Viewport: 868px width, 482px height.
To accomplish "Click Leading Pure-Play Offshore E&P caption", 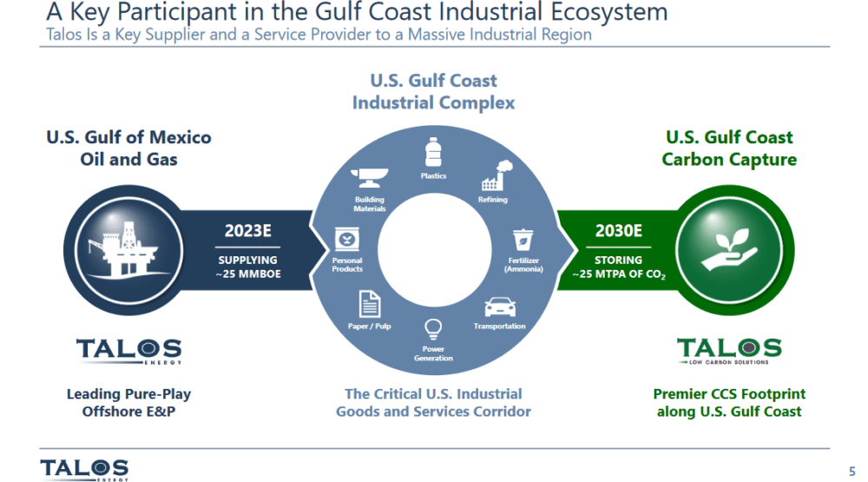I will pos(128,403).
